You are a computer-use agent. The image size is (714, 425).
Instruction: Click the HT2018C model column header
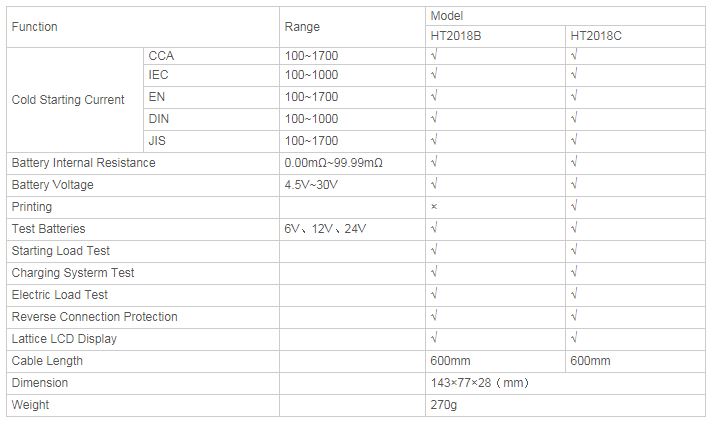596,36
